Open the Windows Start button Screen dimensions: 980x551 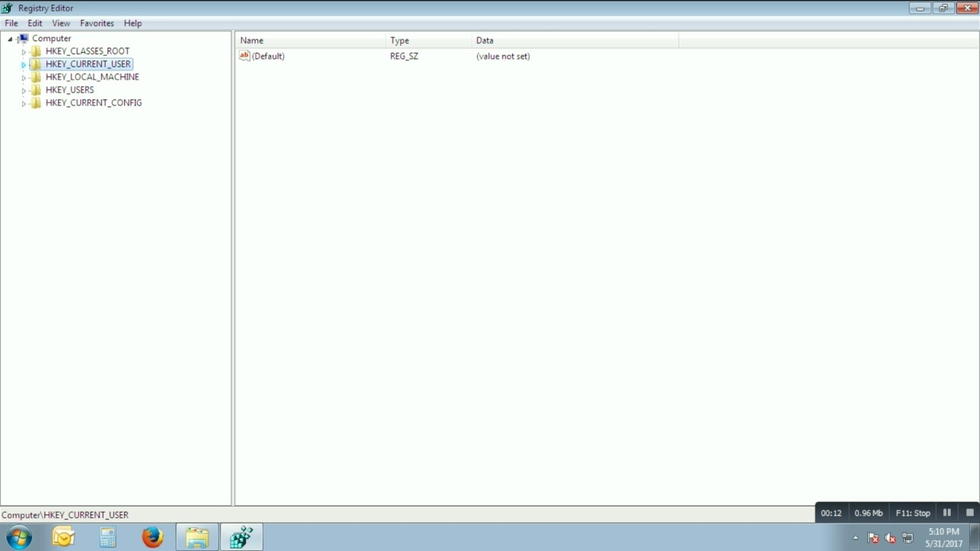coord(19,537)
